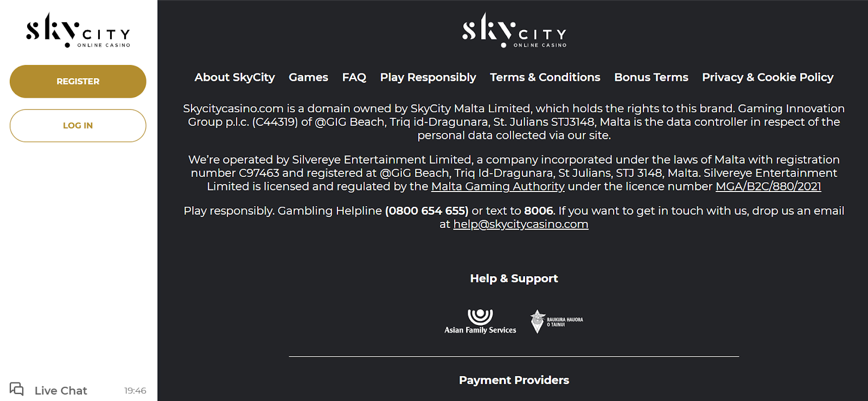View the Bonus Terms page
868x401 pixels.
[x=651, y=78]
